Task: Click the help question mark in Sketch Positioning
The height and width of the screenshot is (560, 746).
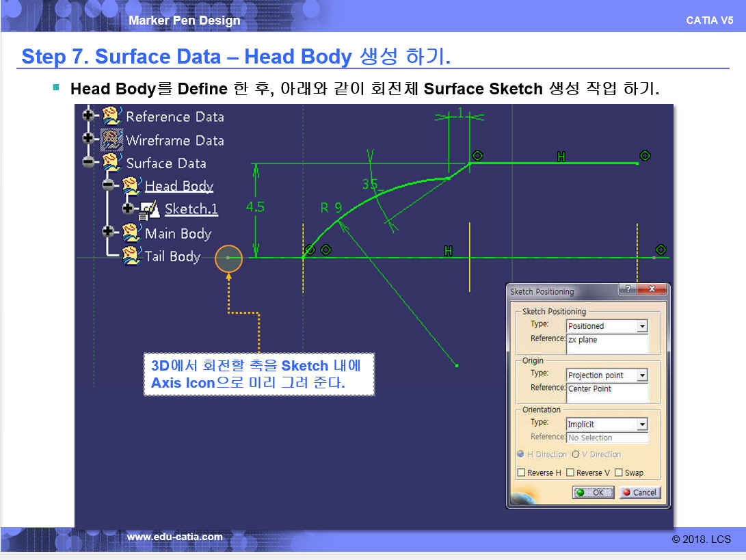Action: (x=629, y=290)
